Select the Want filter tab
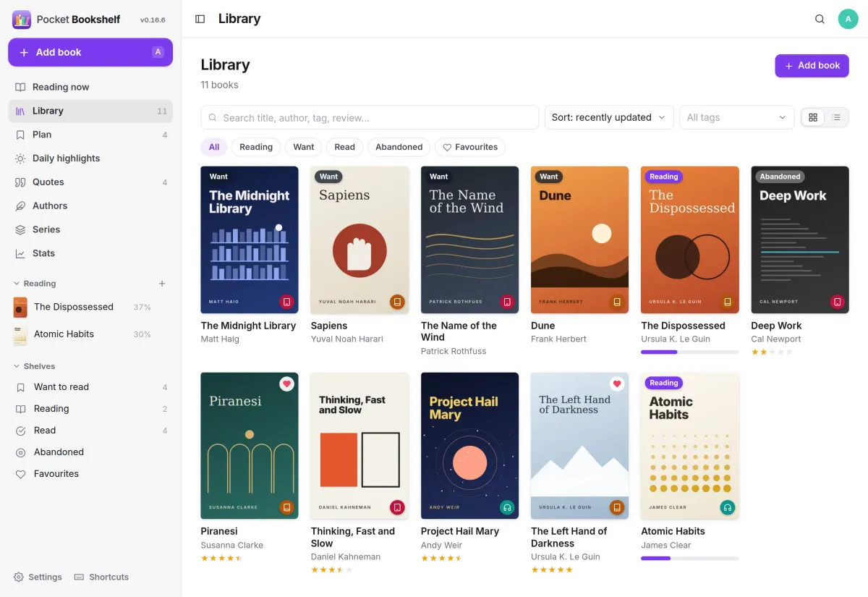868x597 pixels. [x=304, y=147]
